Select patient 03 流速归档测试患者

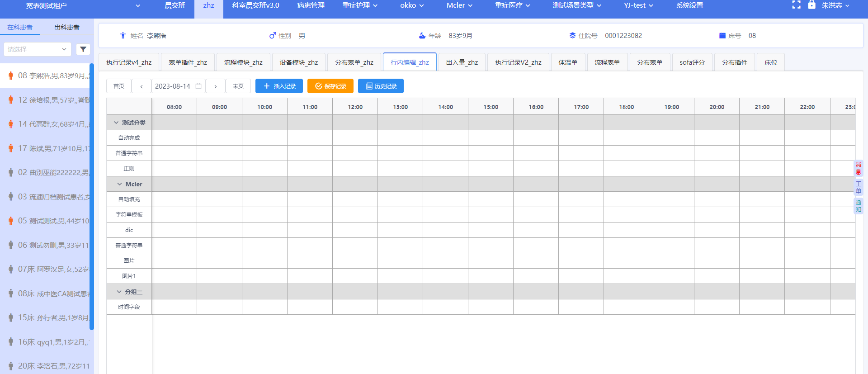[x=45, y=197]
